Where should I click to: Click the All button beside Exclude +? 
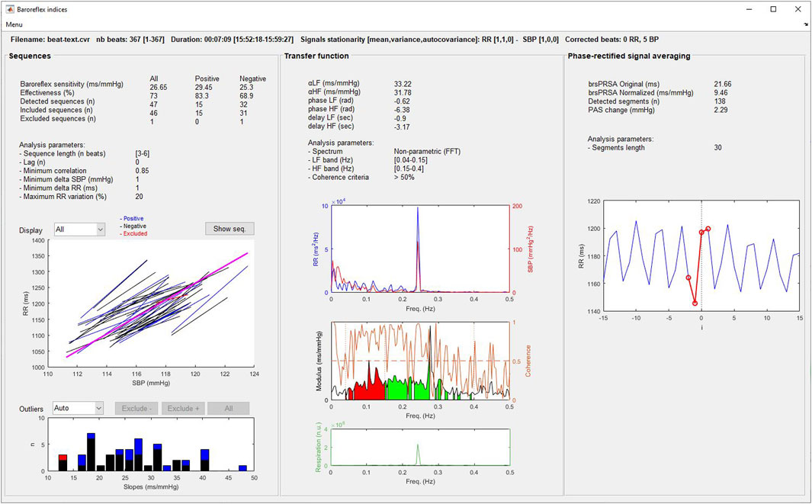click(229, 408)
